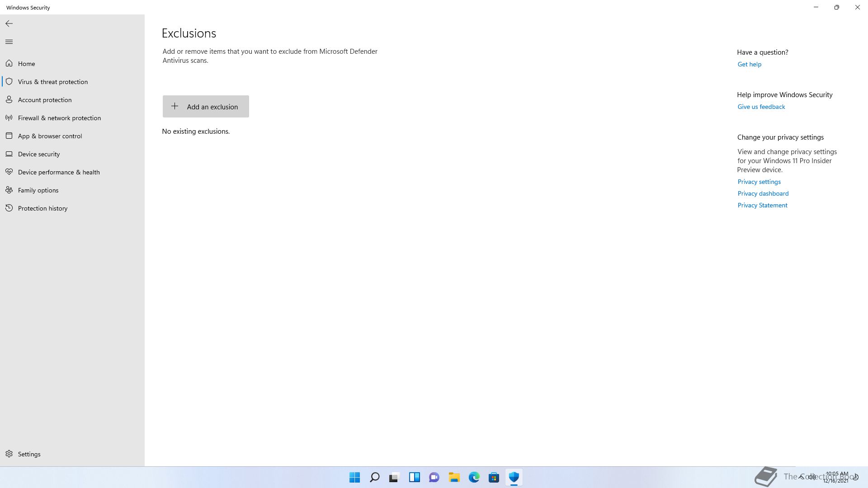Launch Teams Chat from taskbar
Viewport: 868px width, 488px height.
coord(434,477)
